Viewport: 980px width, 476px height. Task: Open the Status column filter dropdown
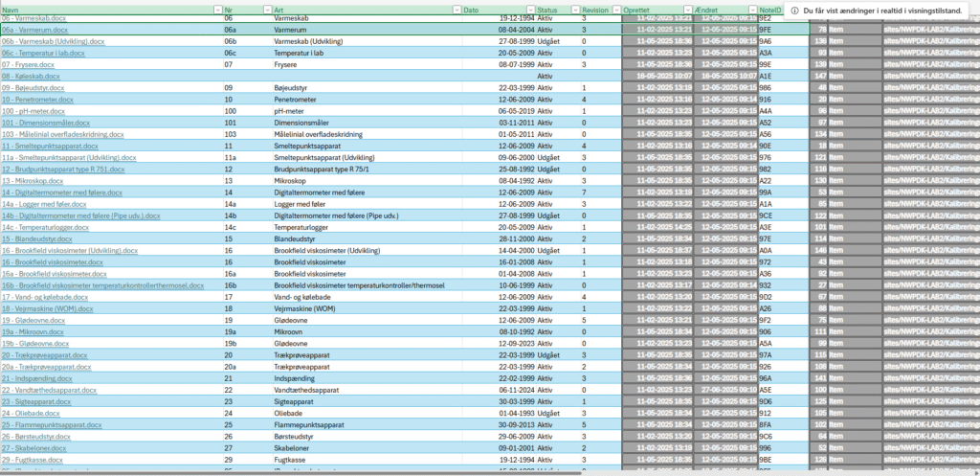tap(574, 10)
